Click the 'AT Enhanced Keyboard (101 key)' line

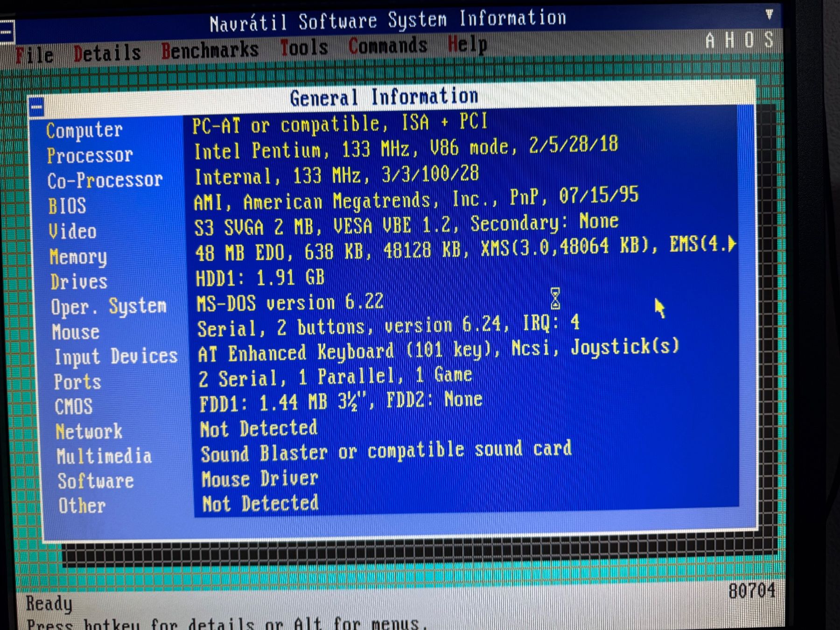coord(438,350)
